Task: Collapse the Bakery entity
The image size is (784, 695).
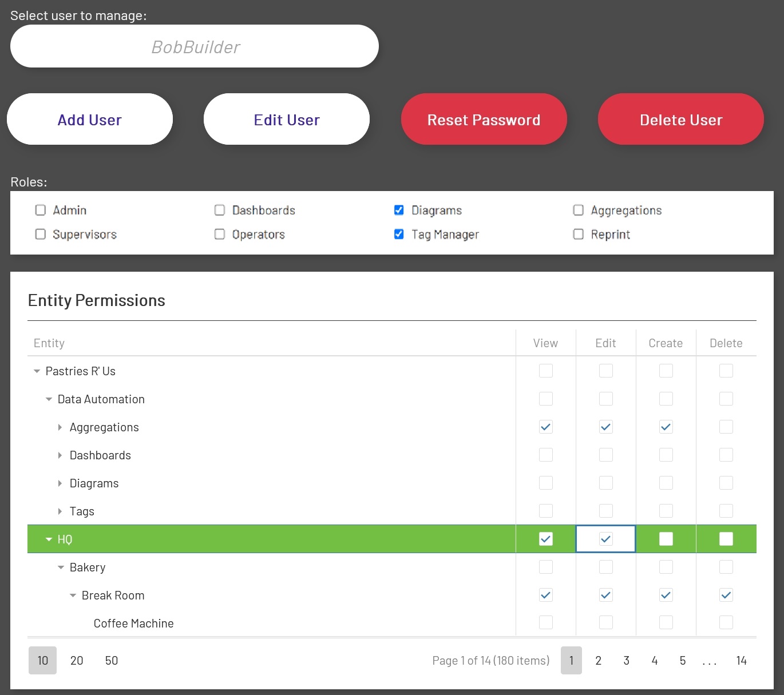Action: pyautogui.click(x=61, y=567)
